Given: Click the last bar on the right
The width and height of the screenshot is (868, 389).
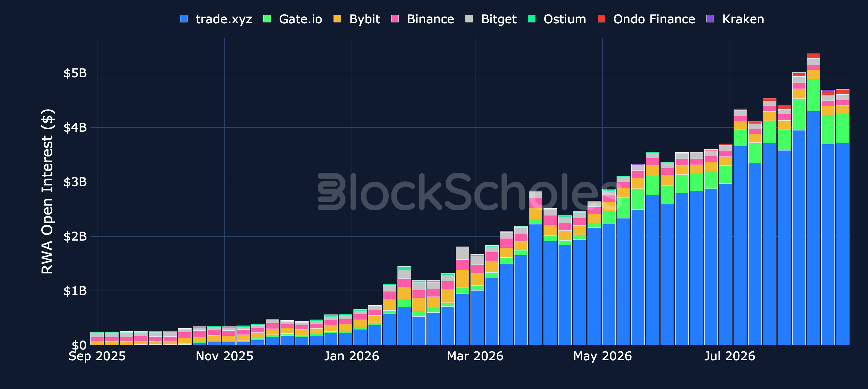Looking at the screenshot, I should click(x=843, y=217).
